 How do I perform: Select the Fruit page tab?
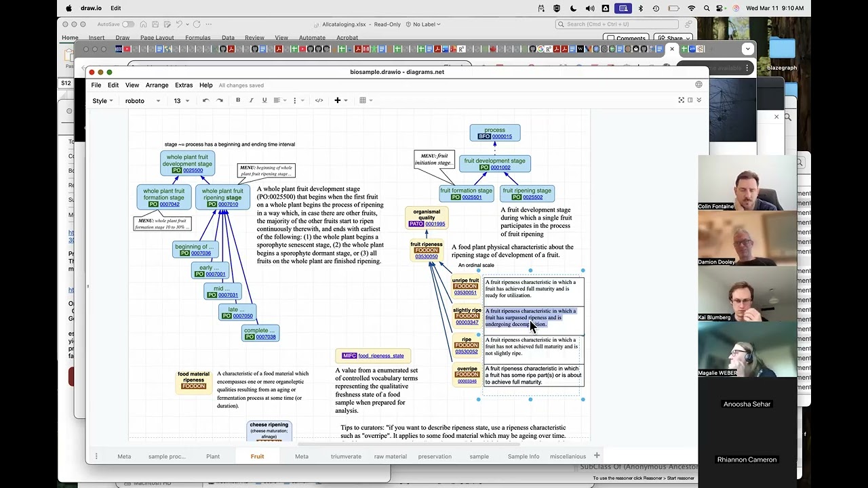coord(257,456)
